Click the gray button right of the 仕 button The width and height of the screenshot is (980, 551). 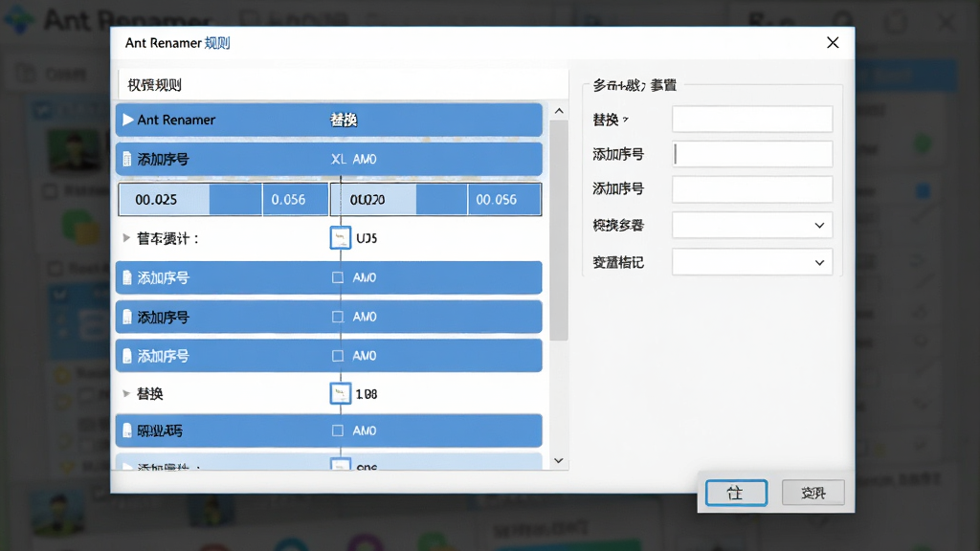coord(813,493)
